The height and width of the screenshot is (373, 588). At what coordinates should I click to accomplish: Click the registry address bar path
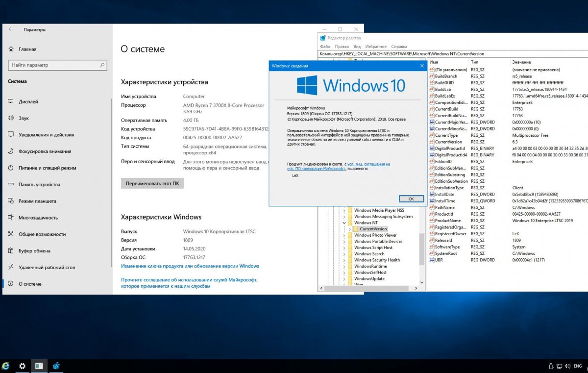[453, 54]
